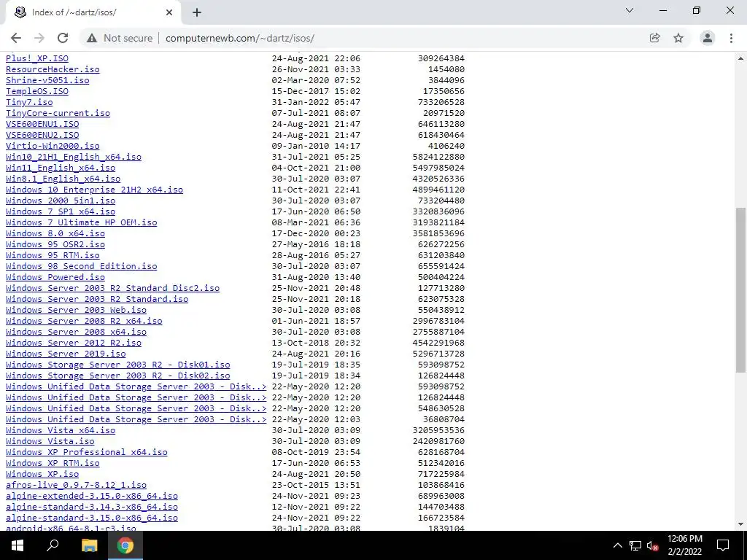
Task: Open Windows_Storage_Server_2003_R2_-_Disk01.iso link
Action: [x=118, y=365]
